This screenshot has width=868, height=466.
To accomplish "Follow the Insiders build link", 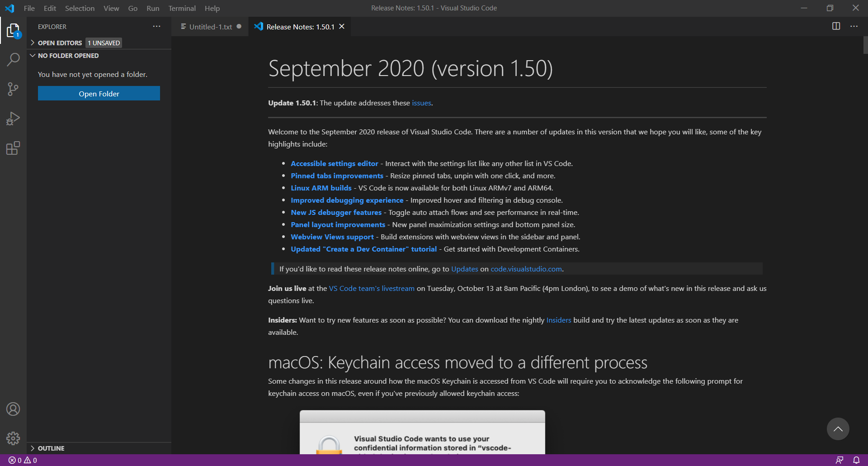I will [559, 320].
